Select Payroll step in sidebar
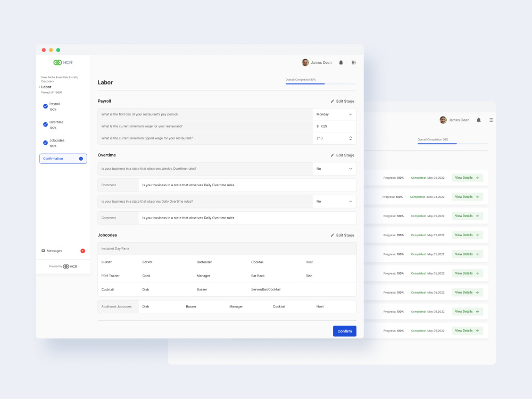The width and height of the screenshot is (532, 399). pos(54,106)
